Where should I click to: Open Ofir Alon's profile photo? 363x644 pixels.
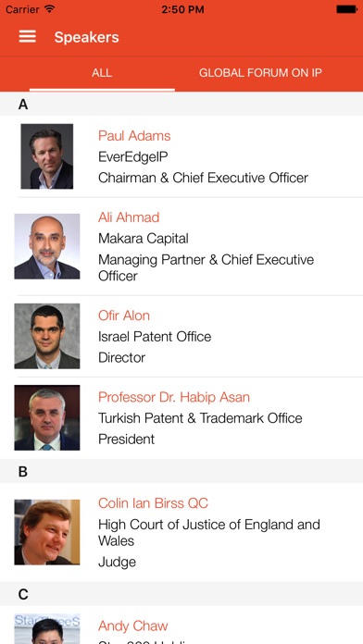point(47,336)
